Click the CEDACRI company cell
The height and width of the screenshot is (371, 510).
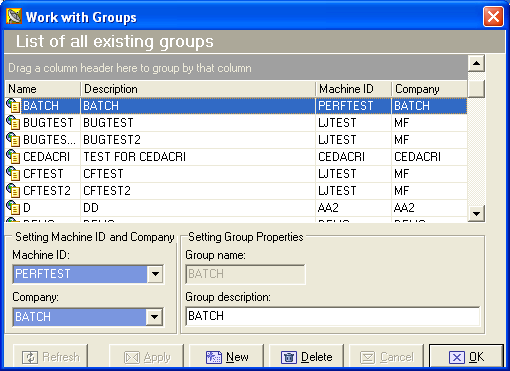point(429,157)
